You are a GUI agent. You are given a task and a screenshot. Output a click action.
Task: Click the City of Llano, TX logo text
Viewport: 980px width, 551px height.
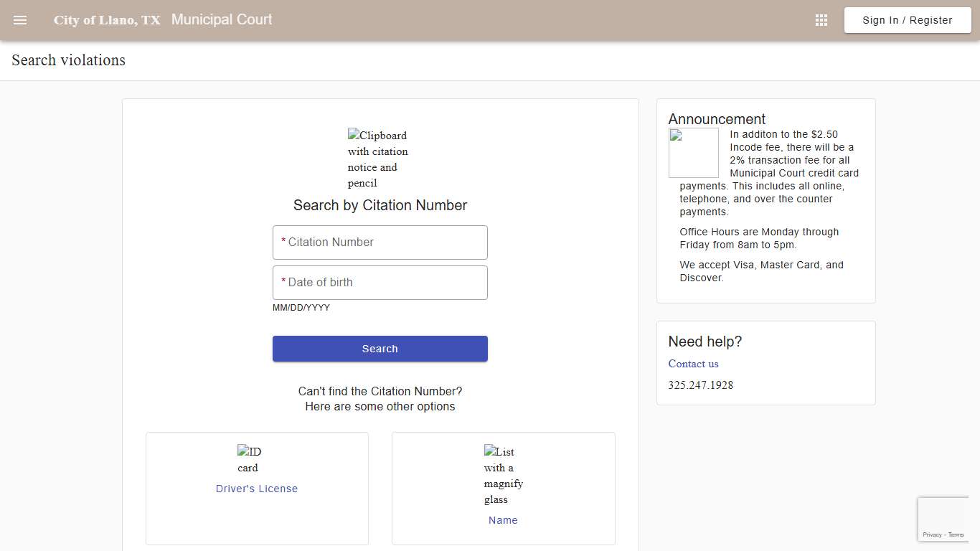click(x=106, y=19)
